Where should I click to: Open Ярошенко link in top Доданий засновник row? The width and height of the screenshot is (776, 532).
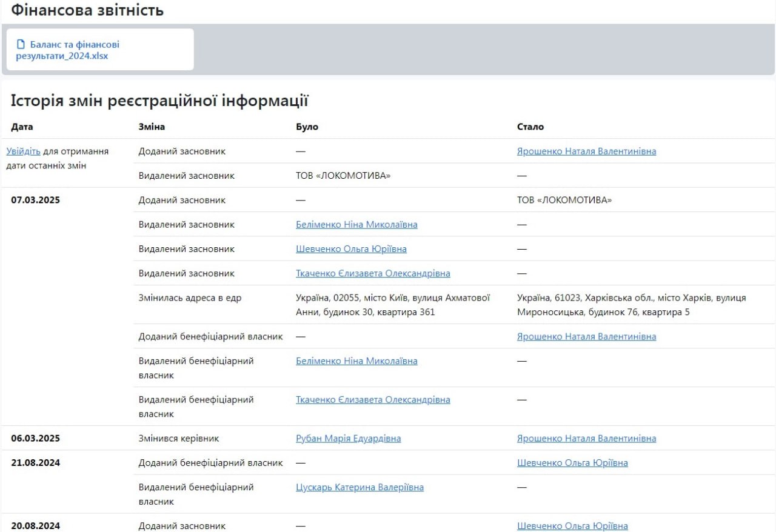point(586,151)
